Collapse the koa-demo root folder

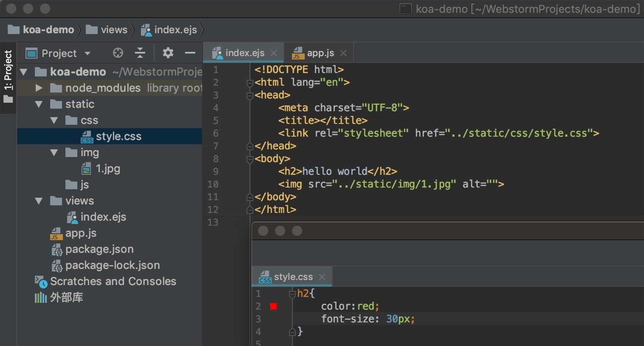24,72
